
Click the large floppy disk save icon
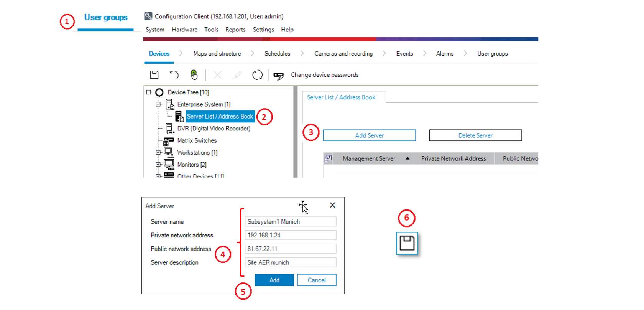pyautogui.click(x=407, y=243)
